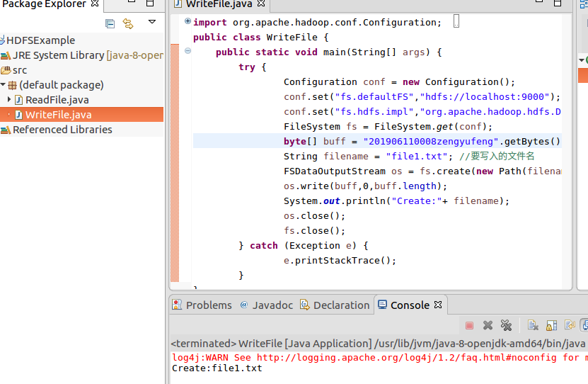Screen dimensions: 588x384
Task: Place cursor on printStackTrace line
Action: (x=340, y=261)
